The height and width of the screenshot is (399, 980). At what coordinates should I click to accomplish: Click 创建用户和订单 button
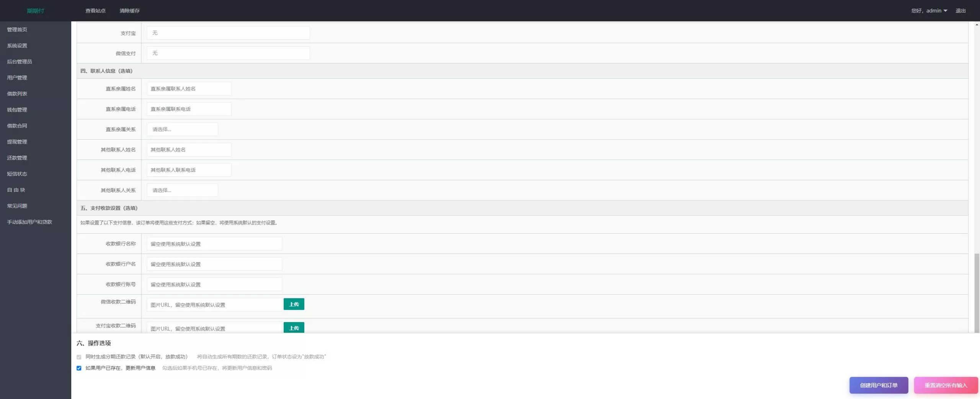coord(879,385)
